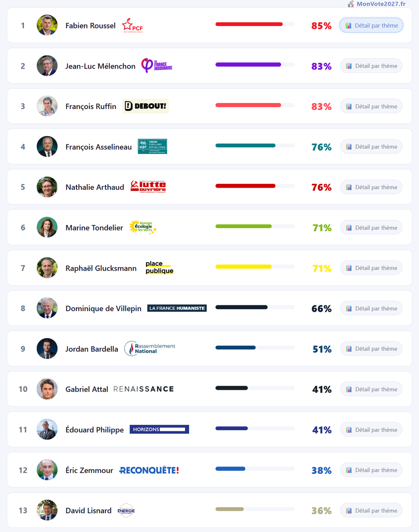Screen dimensions: 419x532
Task: Click the PCF party logo
Action: coord(132,25)
